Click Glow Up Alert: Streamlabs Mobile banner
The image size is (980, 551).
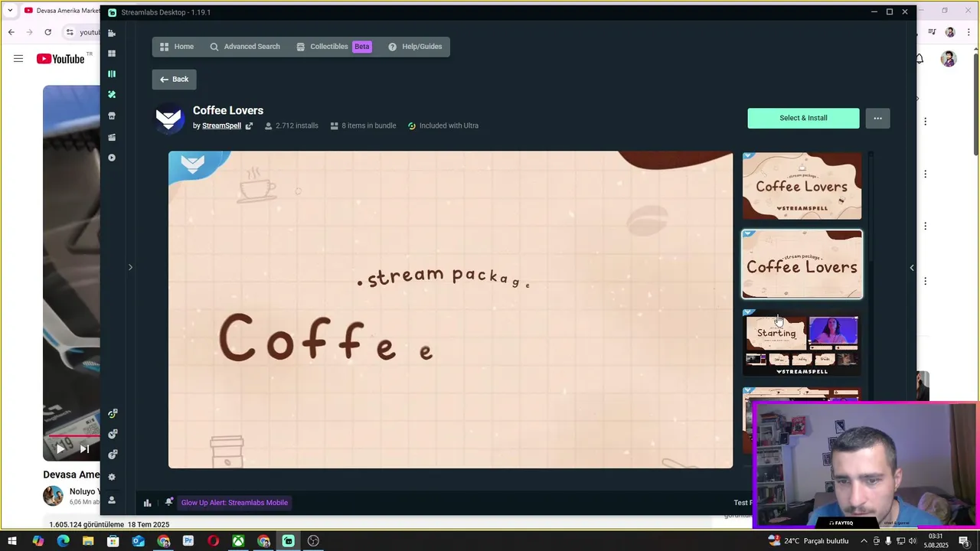234,503
